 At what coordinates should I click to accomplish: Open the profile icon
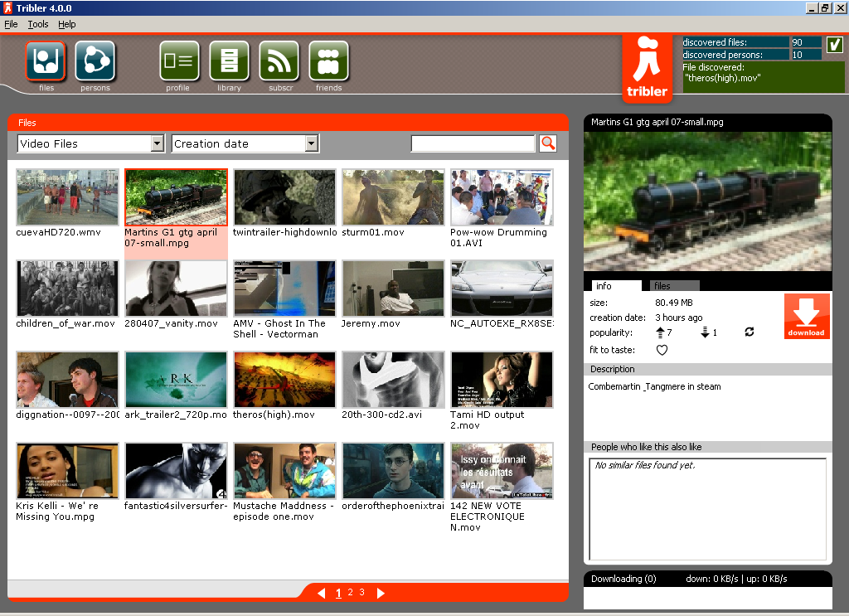click(x=179, y=61)
